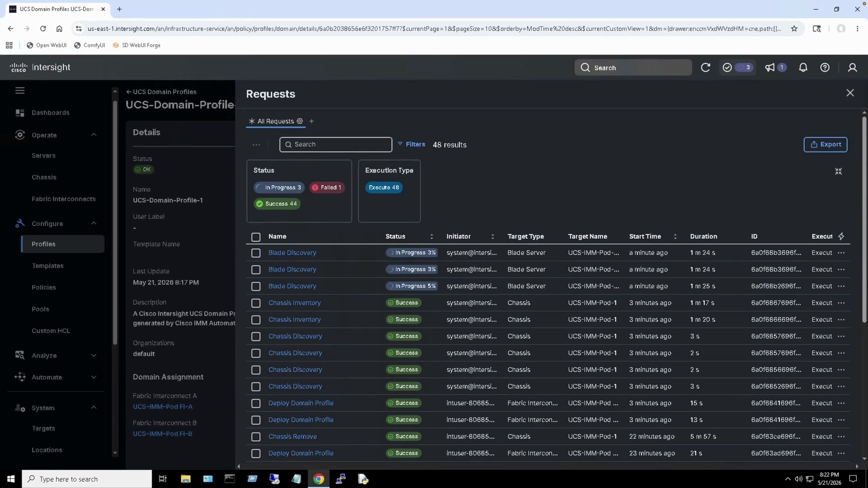Open Chrome from the Windows taskbar
This screenshot has height=488, width=868.
click(319, 479)
